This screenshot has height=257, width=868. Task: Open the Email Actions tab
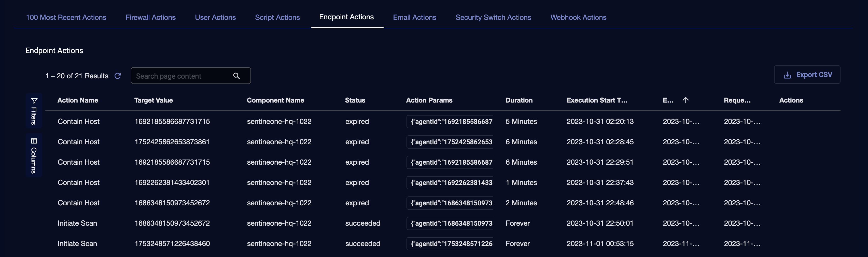[414, 18]
